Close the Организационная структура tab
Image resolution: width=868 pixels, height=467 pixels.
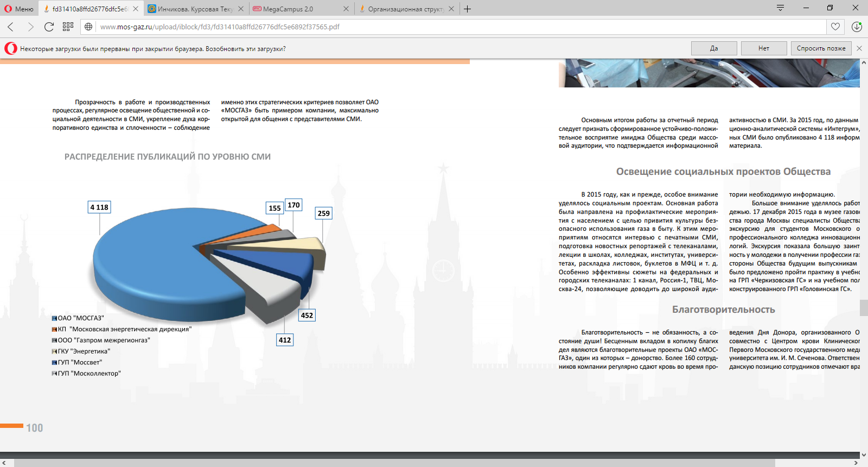(451, 9)
